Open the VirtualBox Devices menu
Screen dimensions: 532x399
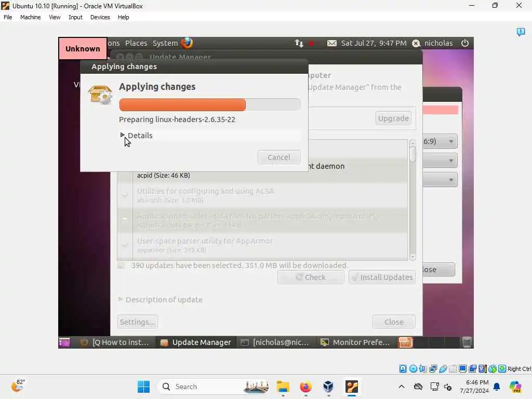coord(100,17)
